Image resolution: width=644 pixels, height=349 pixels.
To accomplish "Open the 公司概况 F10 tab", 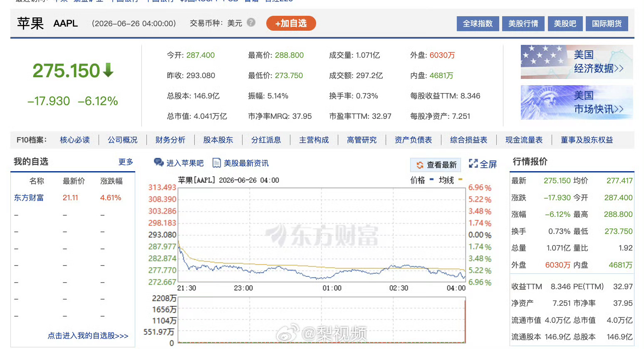I will point(123,140).
